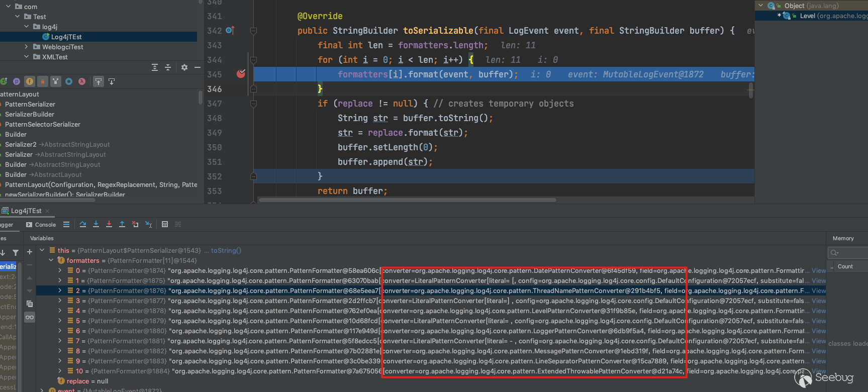Click the red Force Step Into icon
The width and height of the screenshot is (868, 392).
pyautogui.click(x=109, y=225)
